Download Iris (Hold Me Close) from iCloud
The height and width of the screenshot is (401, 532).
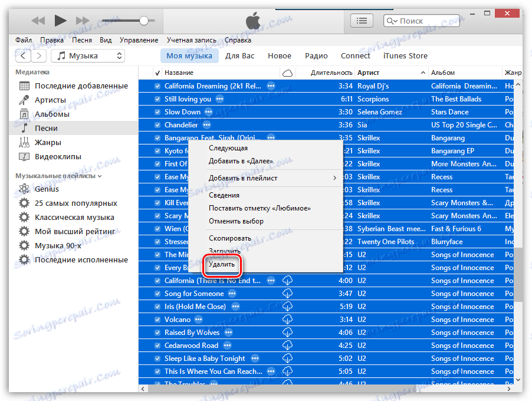click(288, 307)
